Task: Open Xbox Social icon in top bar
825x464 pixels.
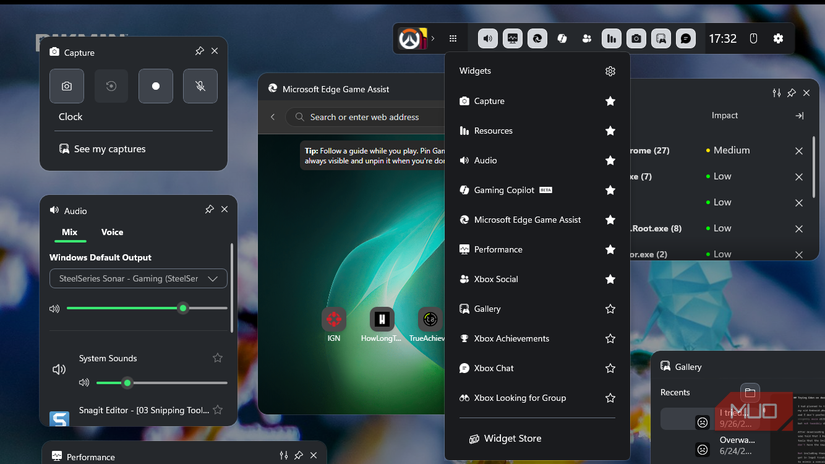Action: [x=587, y=38]
